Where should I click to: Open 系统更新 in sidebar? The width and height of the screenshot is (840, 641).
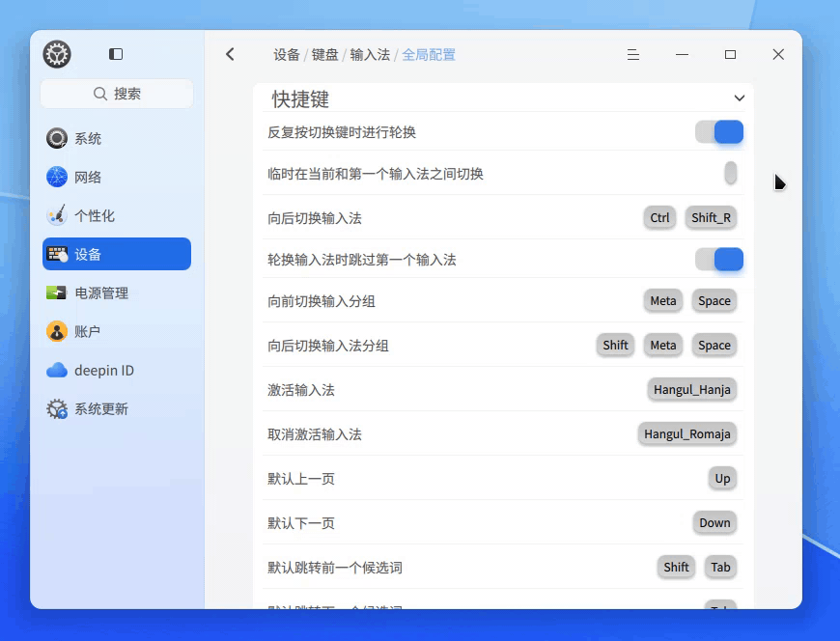[117, 408]
